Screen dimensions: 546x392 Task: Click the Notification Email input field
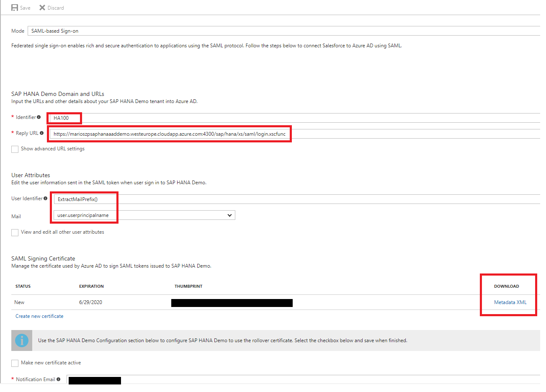tap(304, 380)
